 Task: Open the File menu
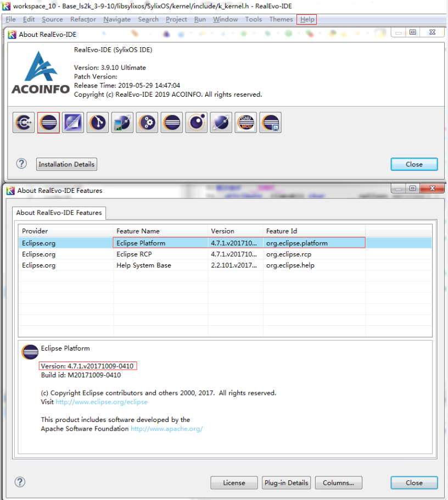point(10,19)
